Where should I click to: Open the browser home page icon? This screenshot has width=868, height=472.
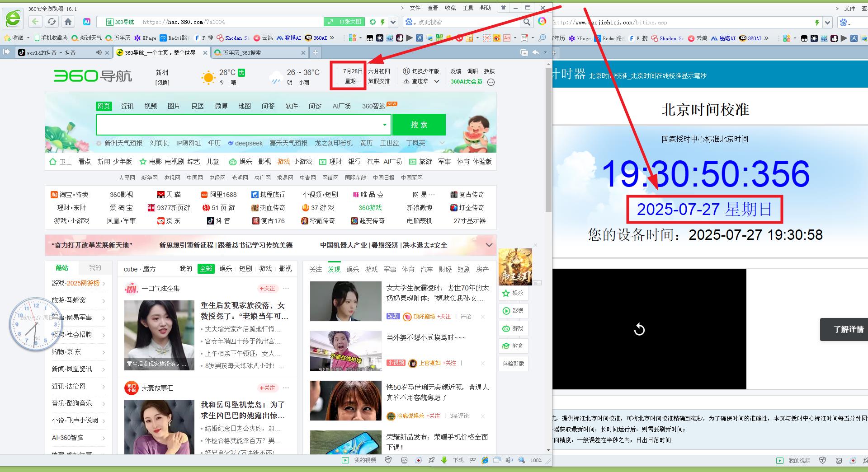[68, 22]
